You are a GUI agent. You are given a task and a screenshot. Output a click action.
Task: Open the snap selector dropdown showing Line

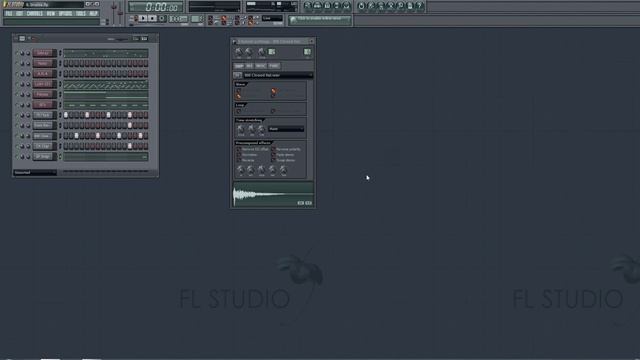coord(272,18)
